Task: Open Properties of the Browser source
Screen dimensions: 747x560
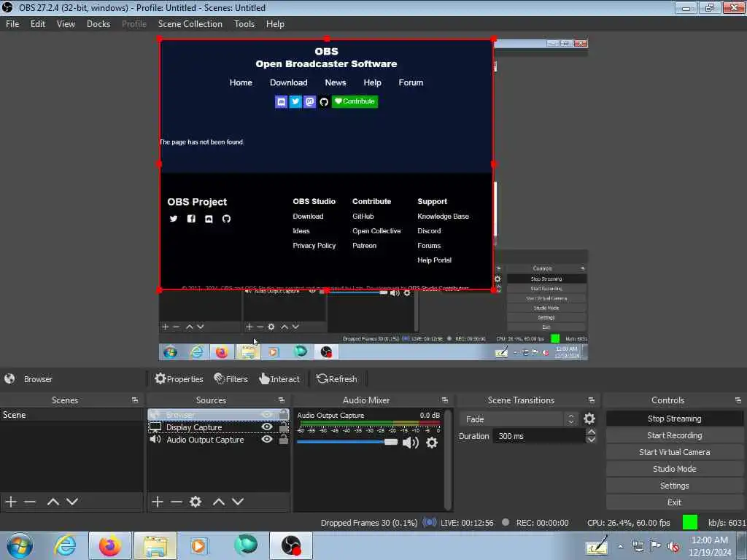Action: pos(179,379)
